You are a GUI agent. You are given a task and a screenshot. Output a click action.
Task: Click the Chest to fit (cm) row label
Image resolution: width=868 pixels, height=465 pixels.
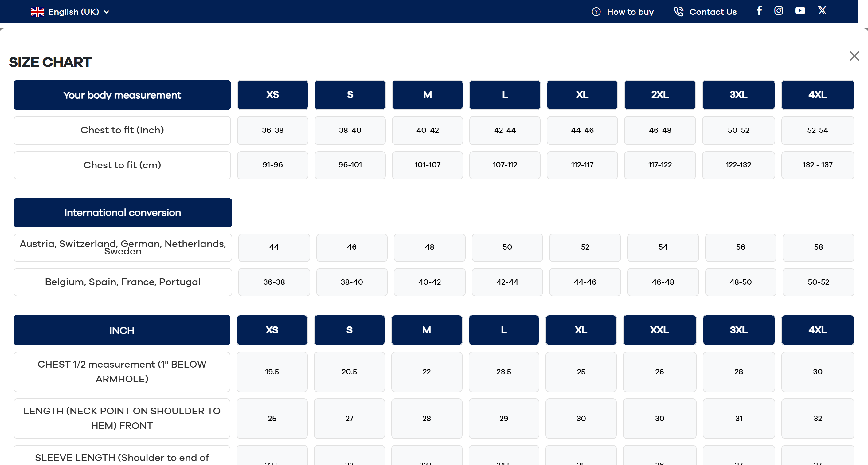point(122,165)
